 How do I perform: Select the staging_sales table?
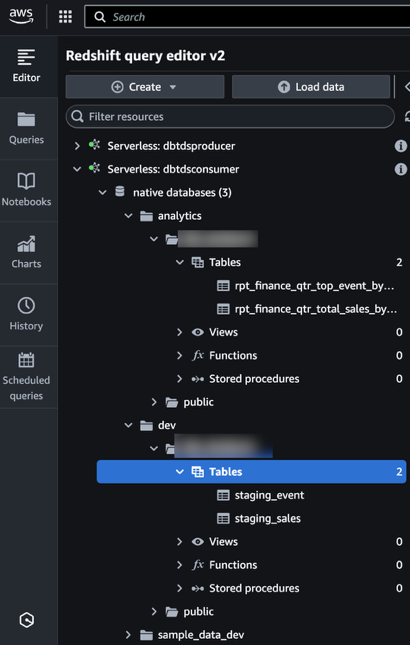268,519
